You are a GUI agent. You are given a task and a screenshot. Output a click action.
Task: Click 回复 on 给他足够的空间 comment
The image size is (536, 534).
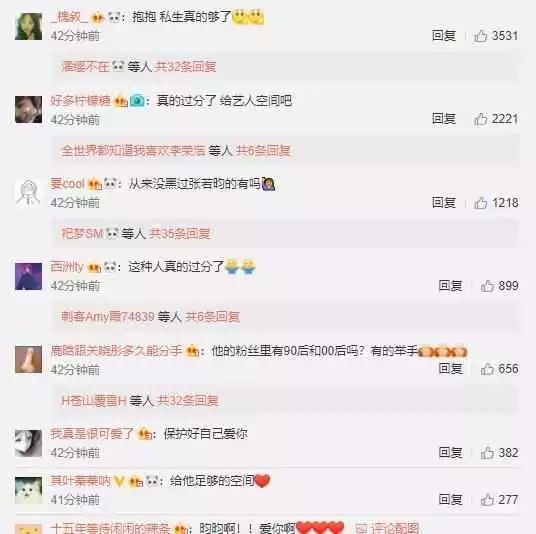tap(450, 500)
